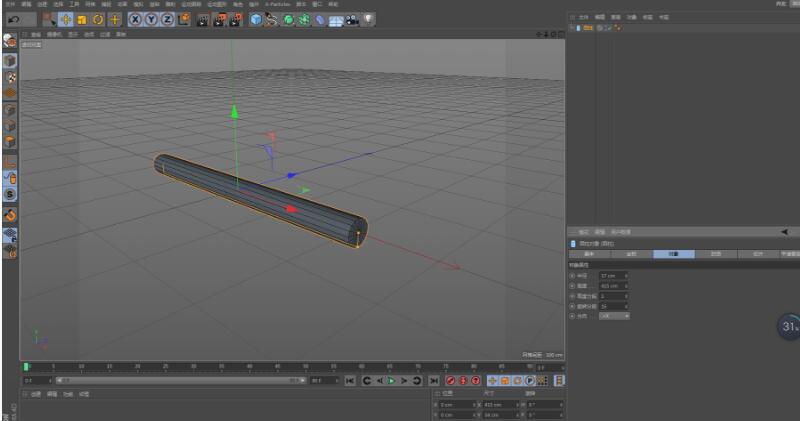Click the height field's spinner arrows
The height and width of the screenshot is (421, 800).
628,285
